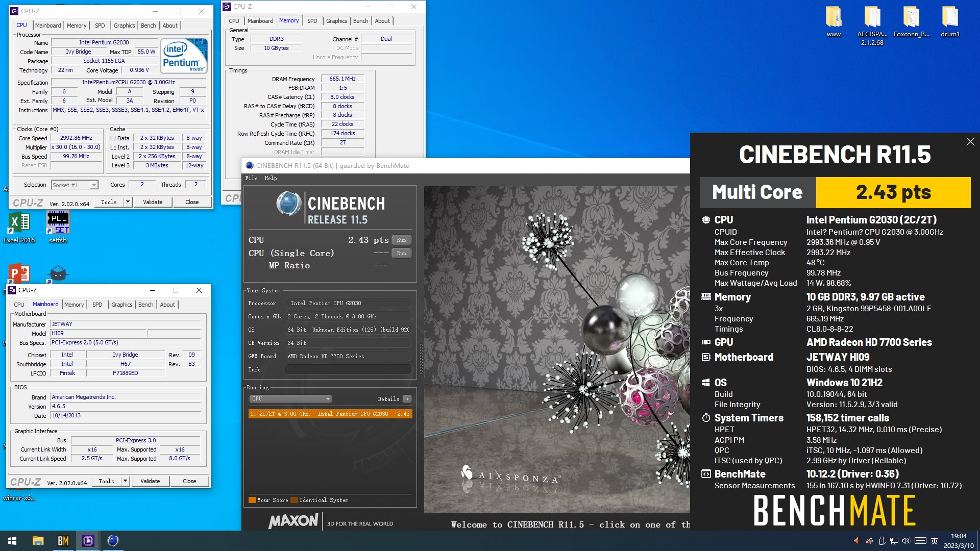
Task: Expand the Socket #1 selection dropdown
Action: click(x=94, y=185)
